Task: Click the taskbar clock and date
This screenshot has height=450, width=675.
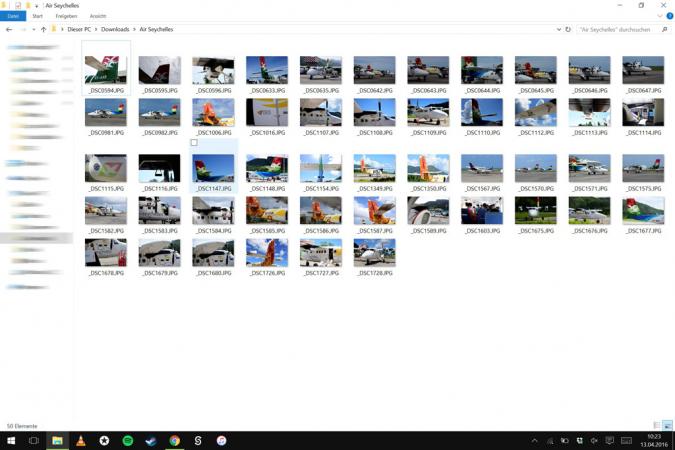Action: point(654,441)
